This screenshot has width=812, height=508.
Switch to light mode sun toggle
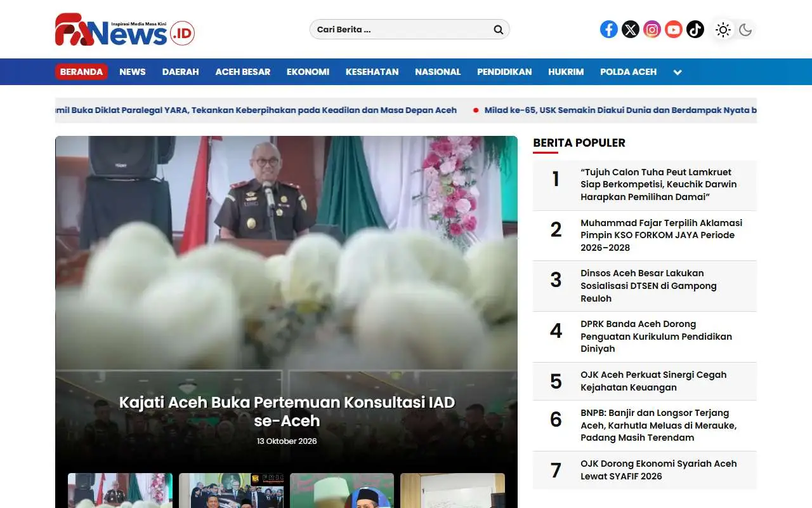pyautogui.click(x=723, y=29)
